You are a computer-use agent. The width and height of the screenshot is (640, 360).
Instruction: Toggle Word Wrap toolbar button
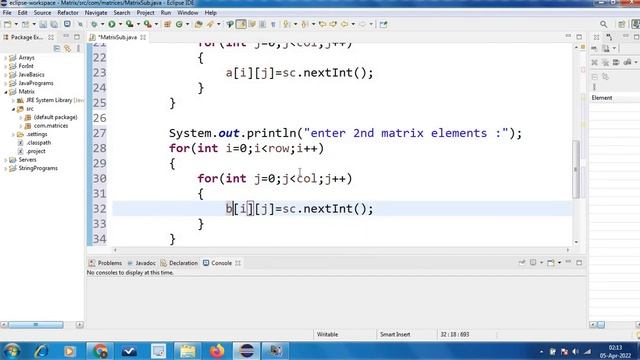click(252, 24)
